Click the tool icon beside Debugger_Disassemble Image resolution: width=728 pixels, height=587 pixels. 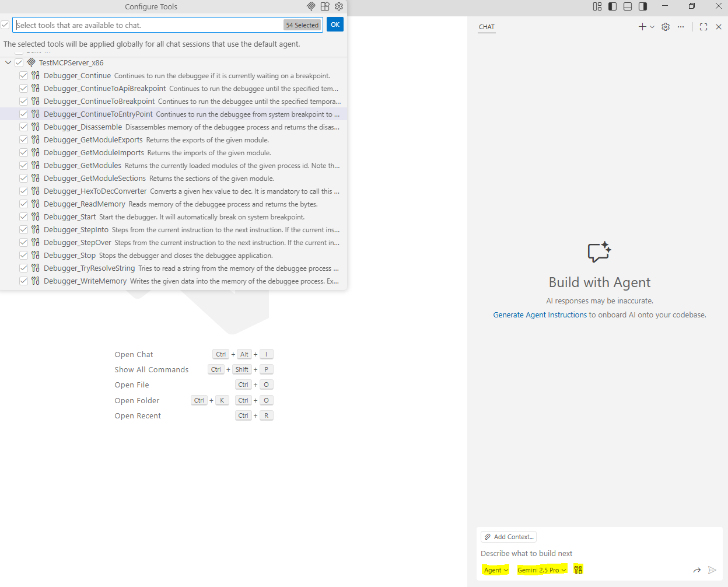(36, 127)
